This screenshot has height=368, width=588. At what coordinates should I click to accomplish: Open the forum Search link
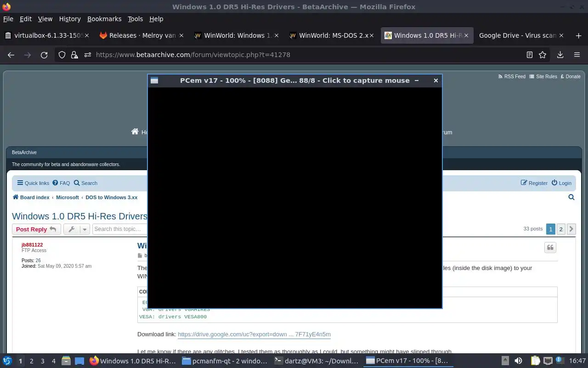85,183
